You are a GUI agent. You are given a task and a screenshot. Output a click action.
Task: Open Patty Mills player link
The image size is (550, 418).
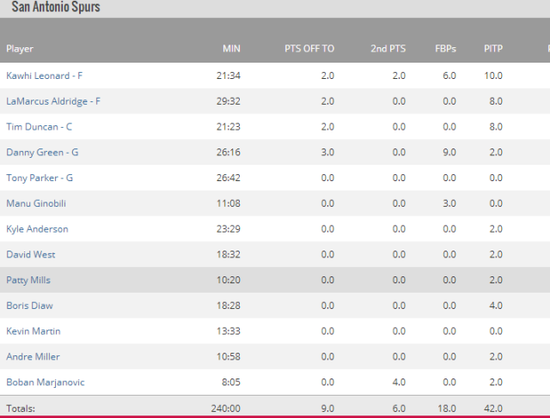coord(28,280)
